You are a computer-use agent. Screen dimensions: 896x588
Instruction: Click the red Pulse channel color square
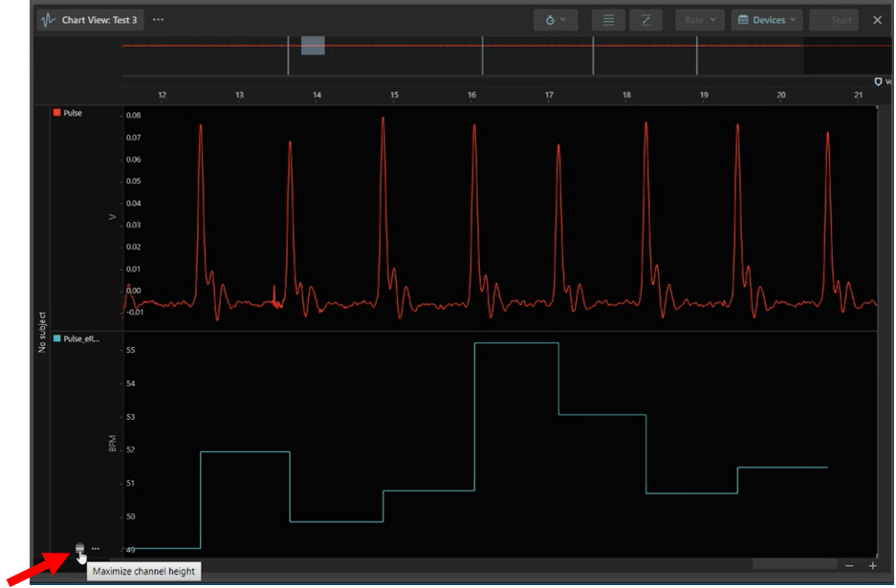pyautogui.click(x=55, y=112)
